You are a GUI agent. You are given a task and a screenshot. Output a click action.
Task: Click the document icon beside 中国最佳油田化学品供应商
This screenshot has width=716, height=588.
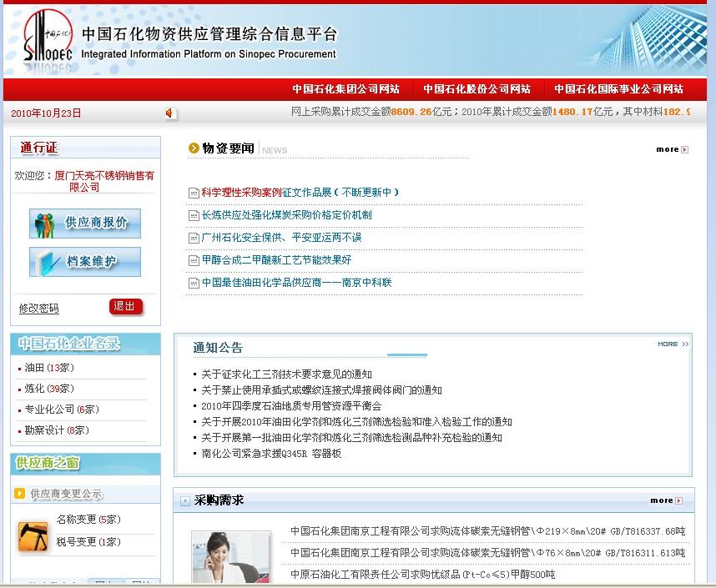point(194,283)
